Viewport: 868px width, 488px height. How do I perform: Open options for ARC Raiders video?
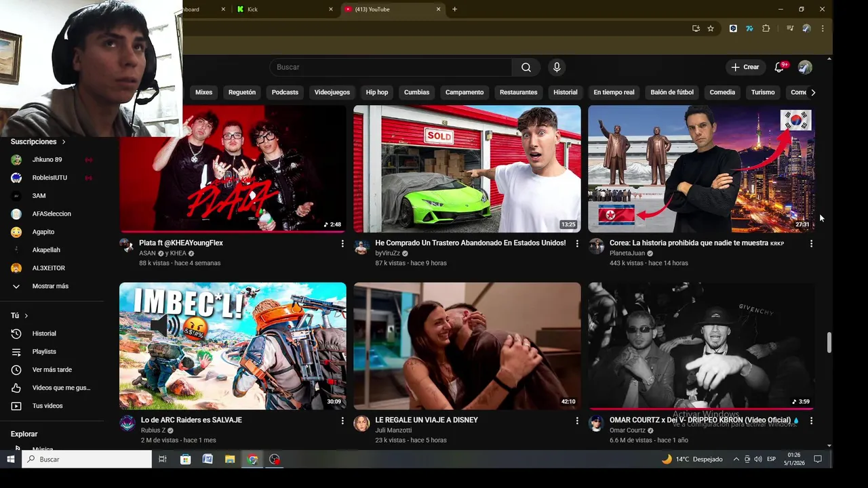tap(342, 421)
